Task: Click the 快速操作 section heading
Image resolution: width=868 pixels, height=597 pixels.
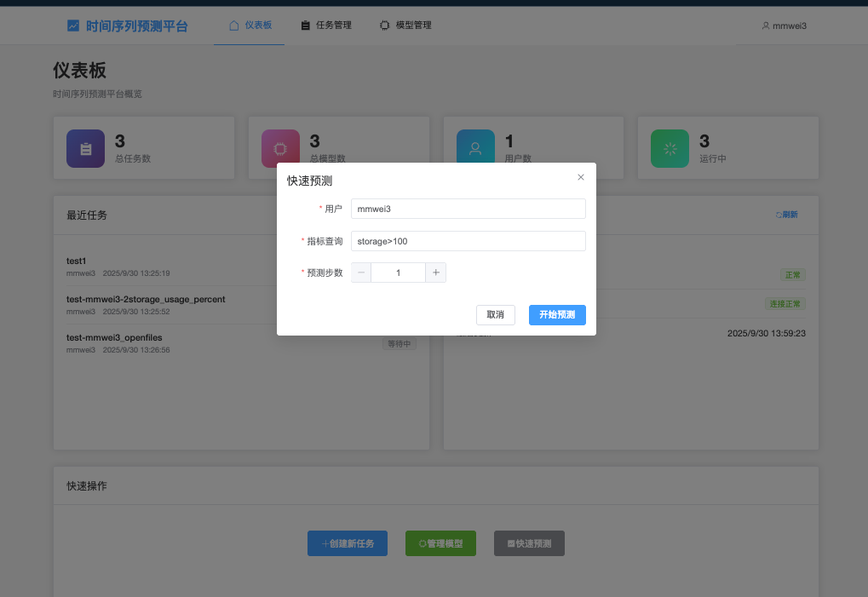Action: [x=87, y=485]
